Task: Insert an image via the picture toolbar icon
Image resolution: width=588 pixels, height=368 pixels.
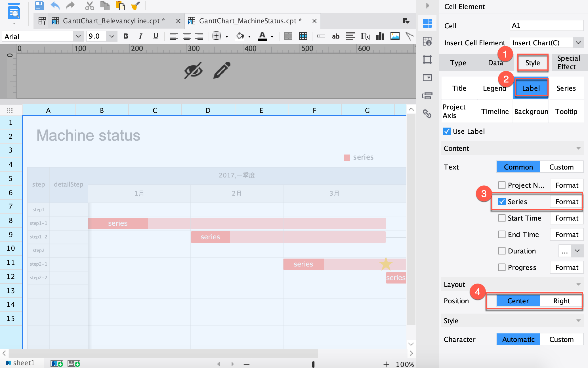Action: (395, 36)
